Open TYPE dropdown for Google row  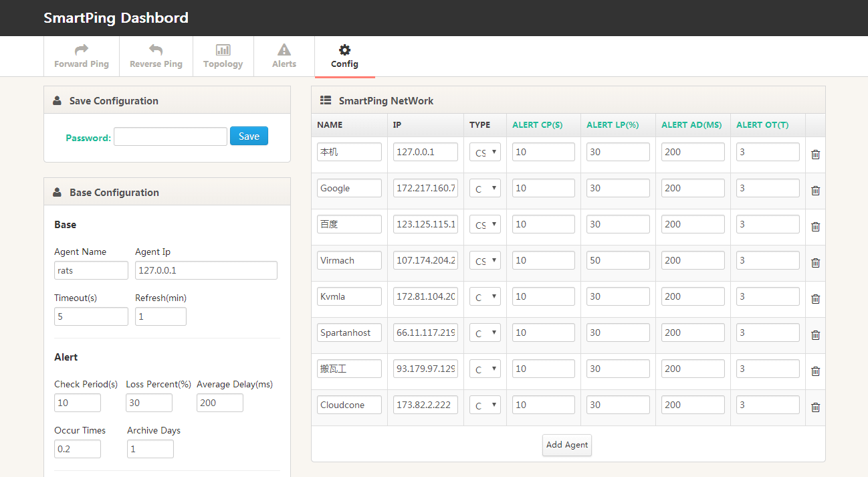(x=485, y=188)
